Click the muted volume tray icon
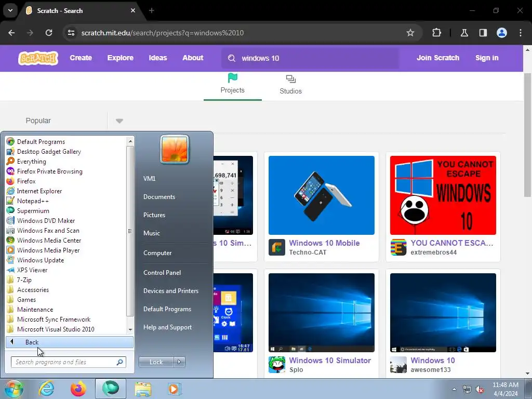Screen dimensions: 532x399 pyautogui.click(x=480, y=389)
